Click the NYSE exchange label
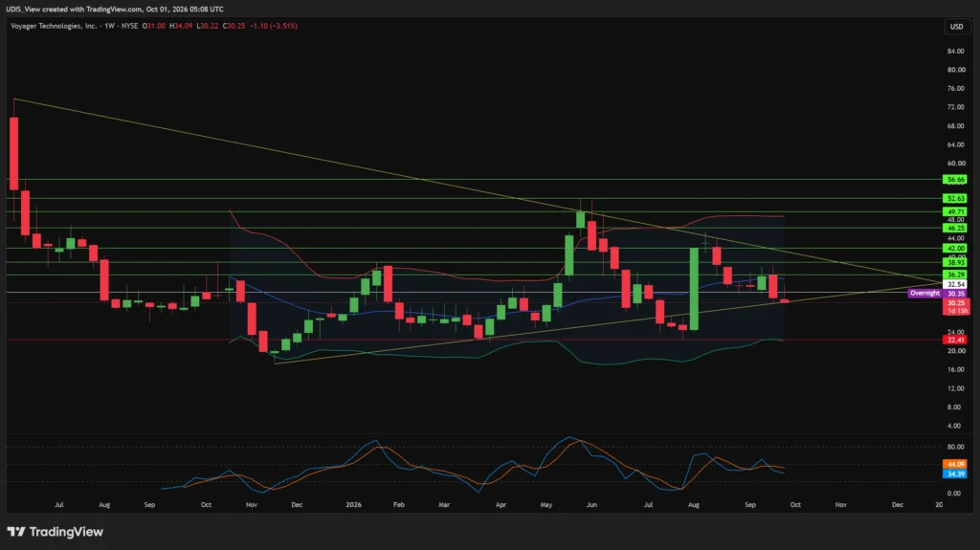The width and height of the screenshot is (980, 550). 129,26
